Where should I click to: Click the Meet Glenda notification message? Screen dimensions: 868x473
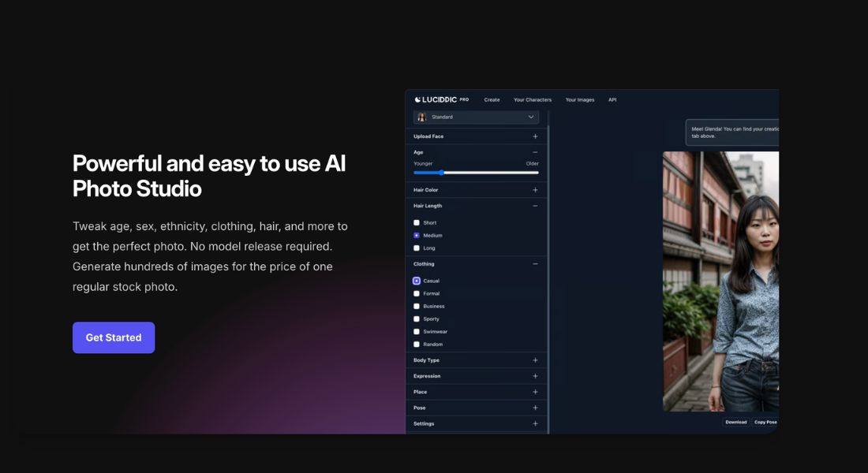tap(731, 132)
